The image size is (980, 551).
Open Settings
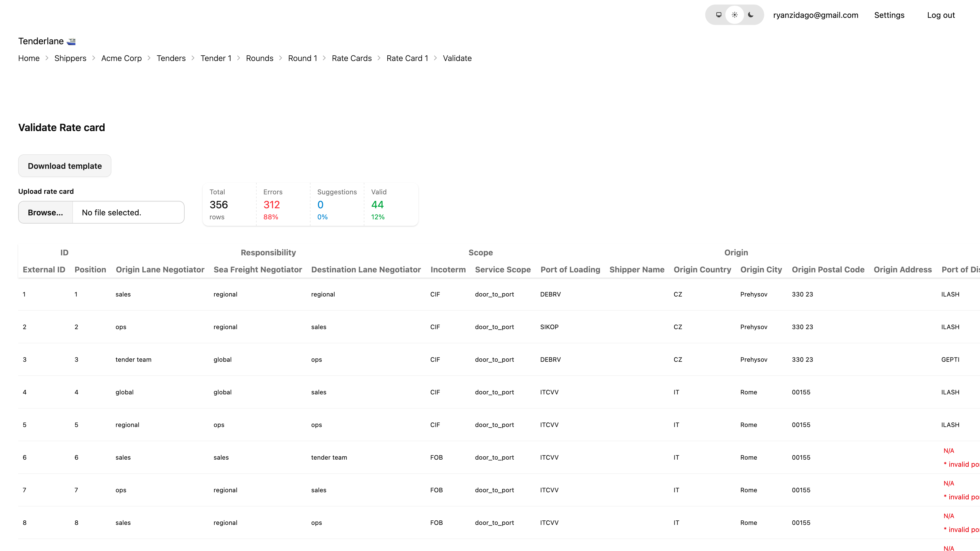[889, 15]
